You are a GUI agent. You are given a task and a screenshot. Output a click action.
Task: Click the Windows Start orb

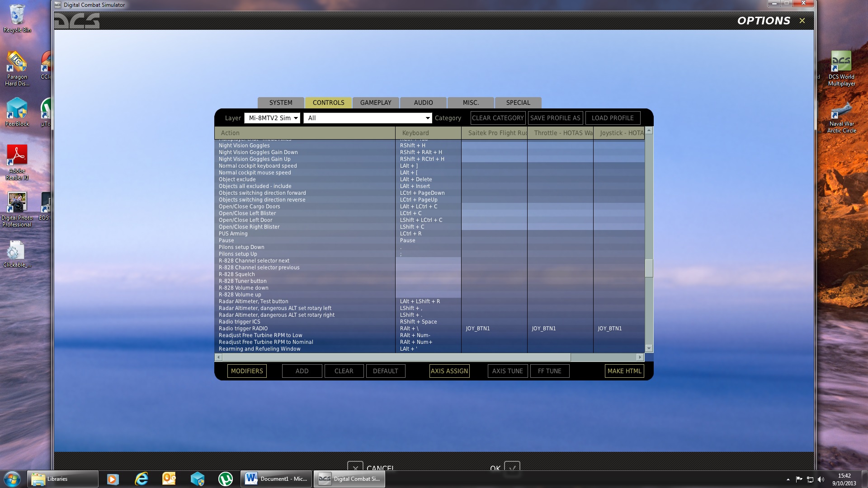12,479
